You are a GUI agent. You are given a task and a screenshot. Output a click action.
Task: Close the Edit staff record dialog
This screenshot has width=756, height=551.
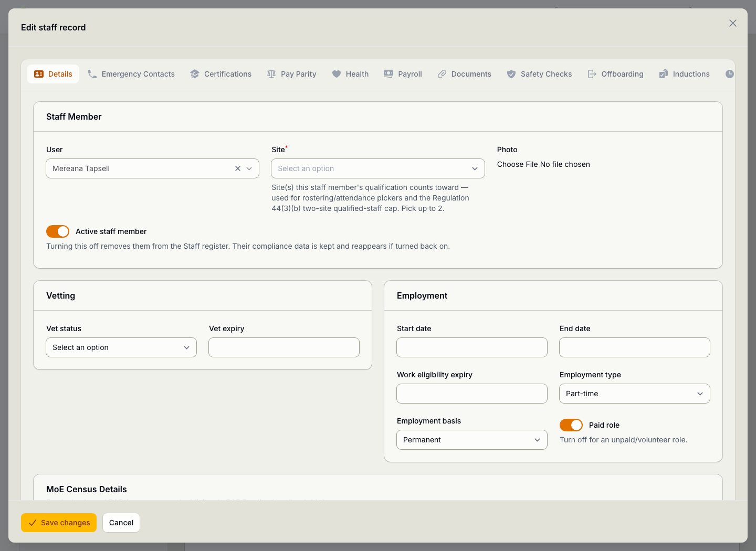point(733,23)
